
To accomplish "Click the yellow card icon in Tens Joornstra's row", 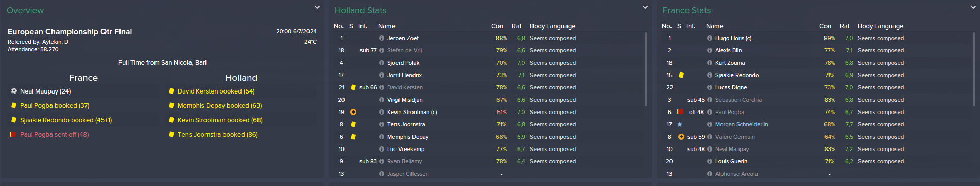I will pyautogui.click(x=353, y=124).
